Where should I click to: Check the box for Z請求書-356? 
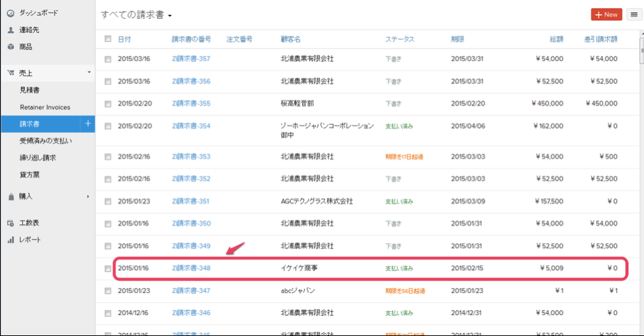pyautogui.click(x=108, y=81)
